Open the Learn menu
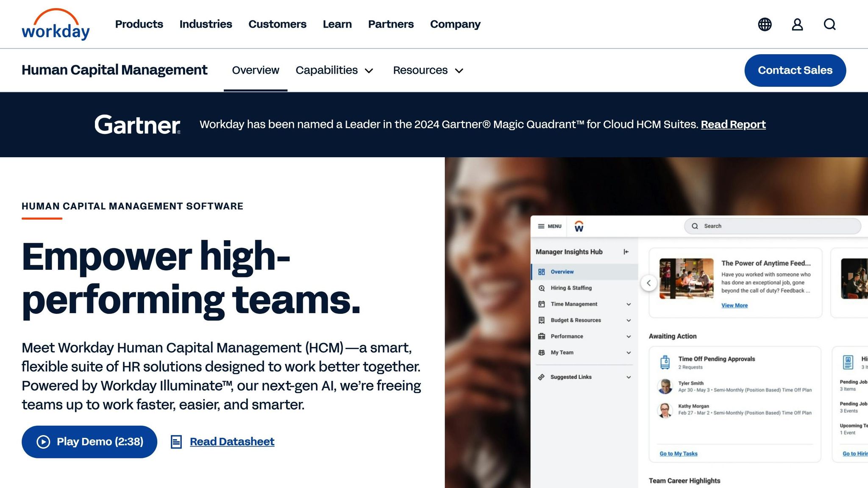The height and width of the screenshot is (488, 868). pyautogui.click(x=337, y=24)
